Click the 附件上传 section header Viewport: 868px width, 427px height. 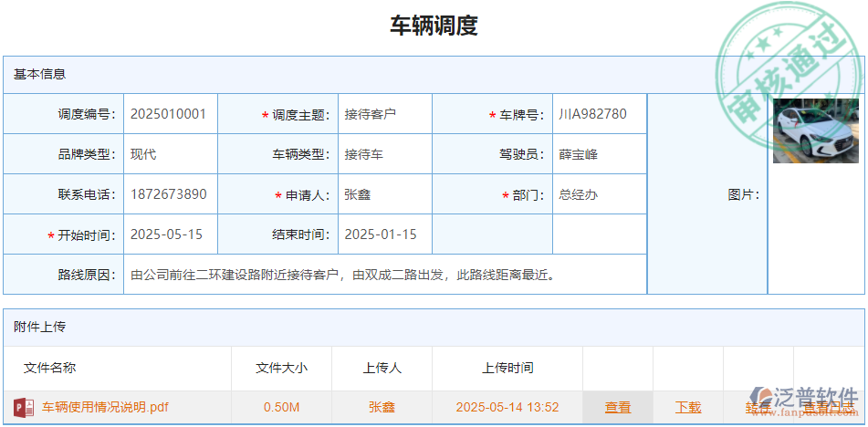pos(40,326)
